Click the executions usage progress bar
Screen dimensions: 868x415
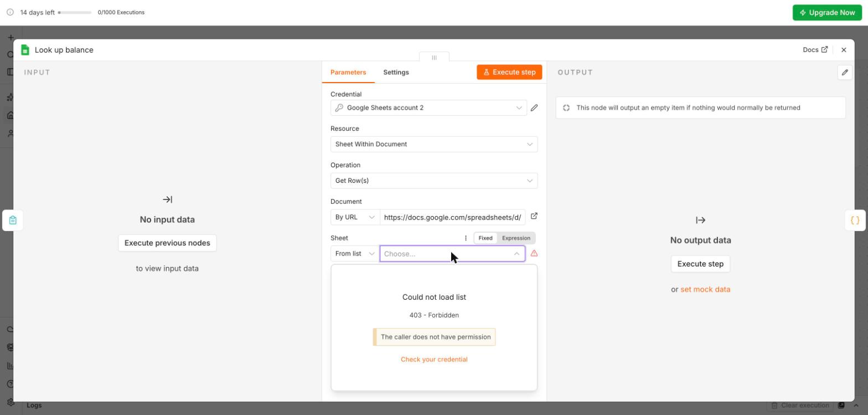[75, 12]
